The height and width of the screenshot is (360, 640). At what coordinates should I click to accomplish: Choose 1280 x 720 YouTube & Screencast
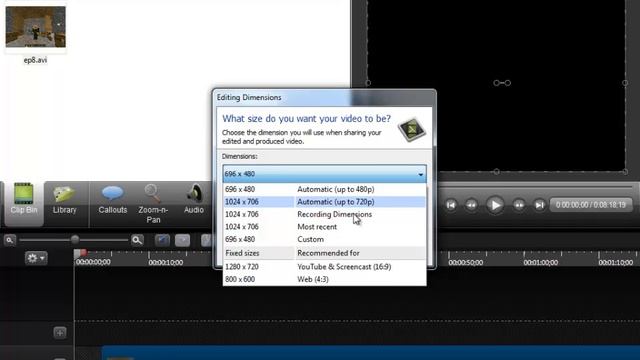pyautogui.click(x=324, y=267)
